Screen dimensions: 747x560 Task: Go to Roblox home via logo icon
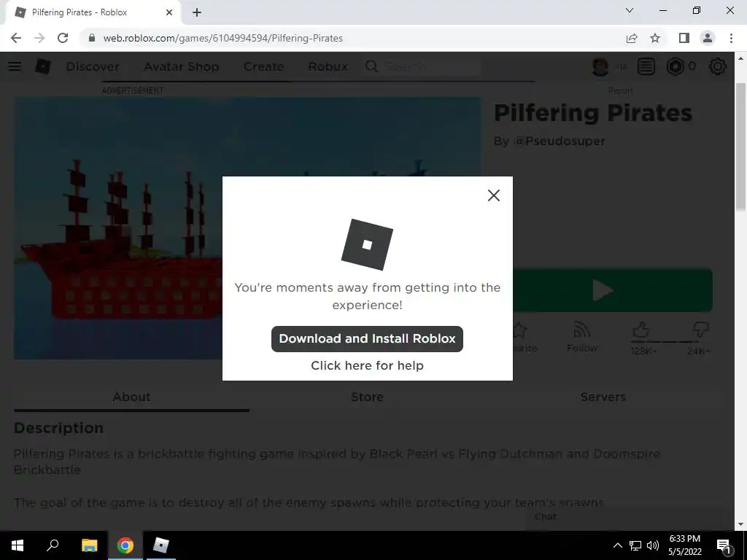tap(43, 66)
